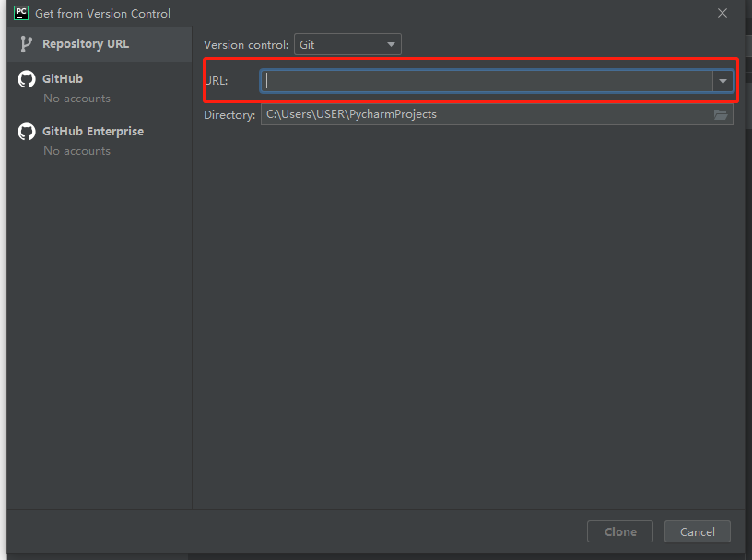Click the GitHub Enterprise octocat icon

27,132
